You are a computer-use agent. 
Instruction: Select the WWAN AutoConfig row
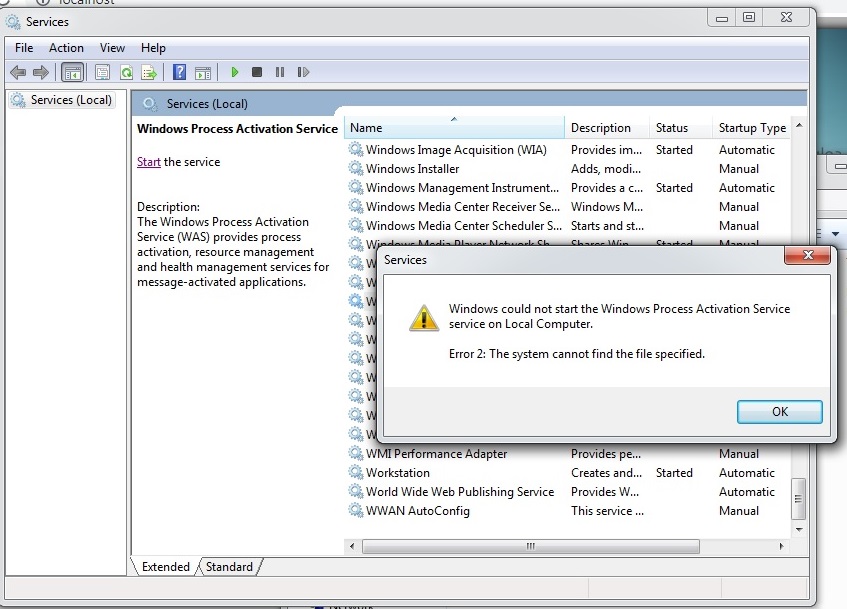567,510
